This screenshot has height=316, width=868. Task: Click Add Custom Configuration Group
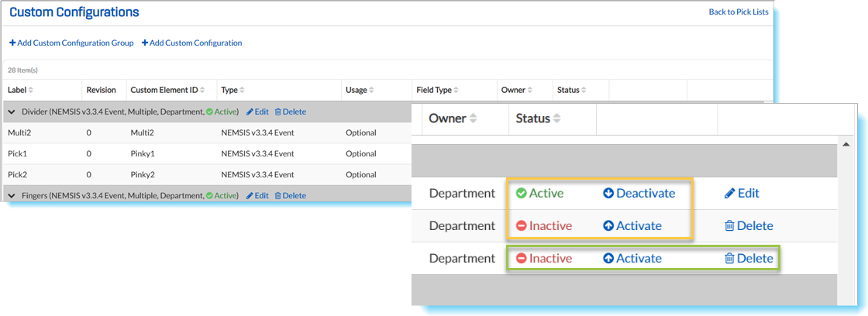click(71, 43)
